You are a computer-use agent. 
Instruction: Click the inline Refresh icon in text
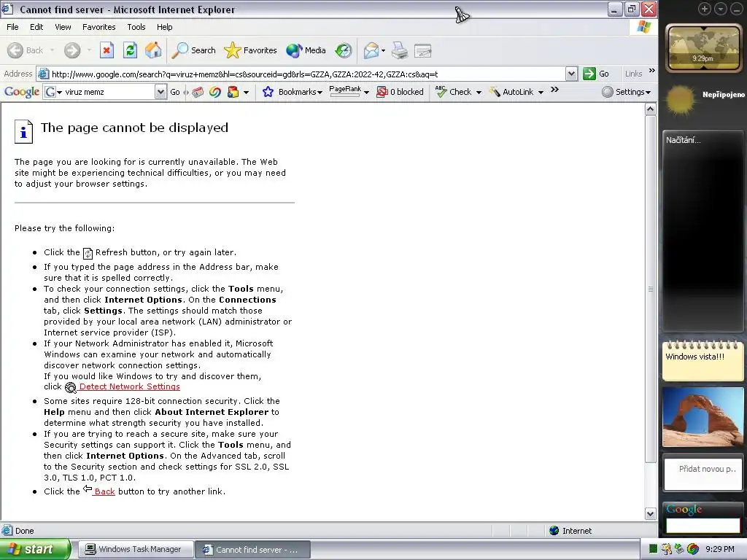pos(88,253)
